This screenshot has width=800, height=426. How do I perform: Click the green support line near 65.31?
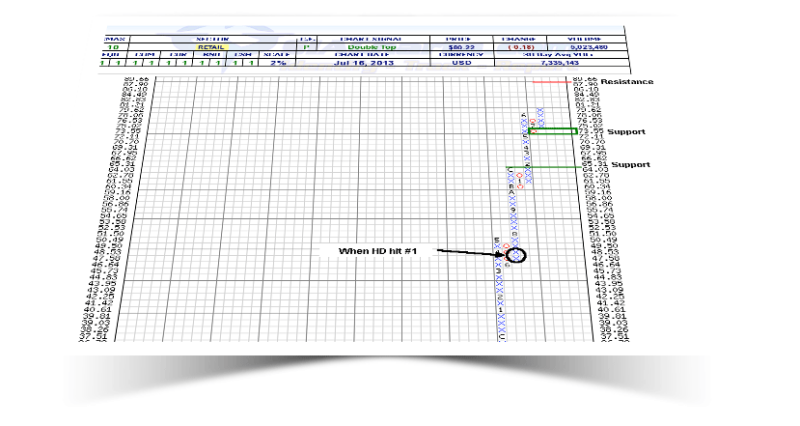[x=544, y=167]
